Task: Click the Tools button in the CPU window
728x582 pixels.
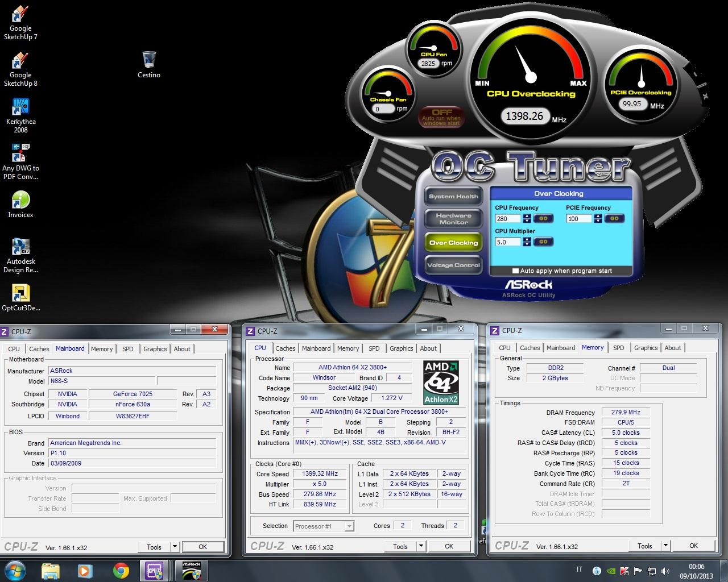Action: pyautogui.click(x=400, y=546)
